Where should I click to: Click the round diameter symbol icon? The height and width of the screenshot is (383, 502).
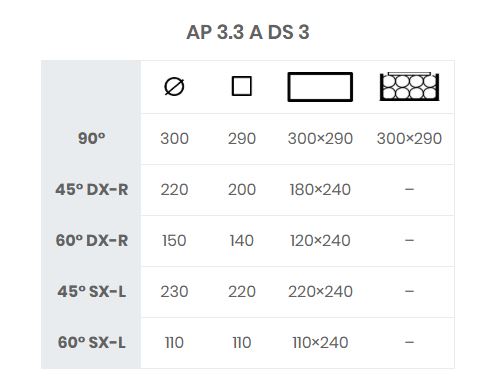pyautogui.click(x=174, y=87)
